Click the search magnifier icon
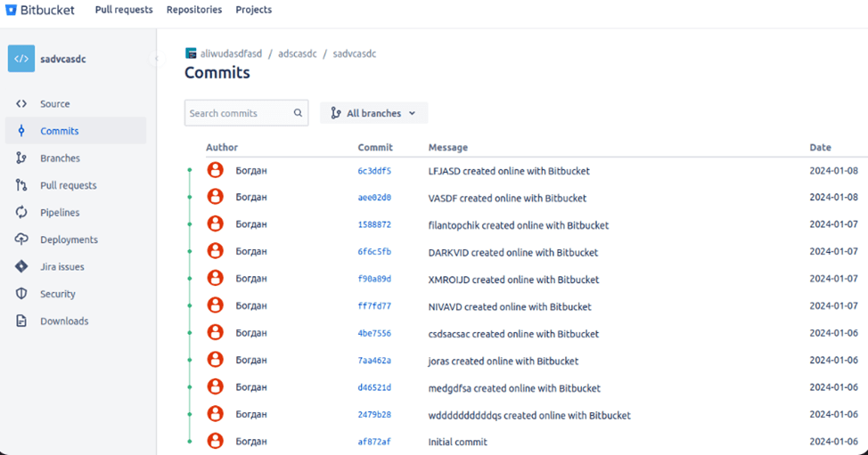 pyautogui.click(x=299, y=113)
